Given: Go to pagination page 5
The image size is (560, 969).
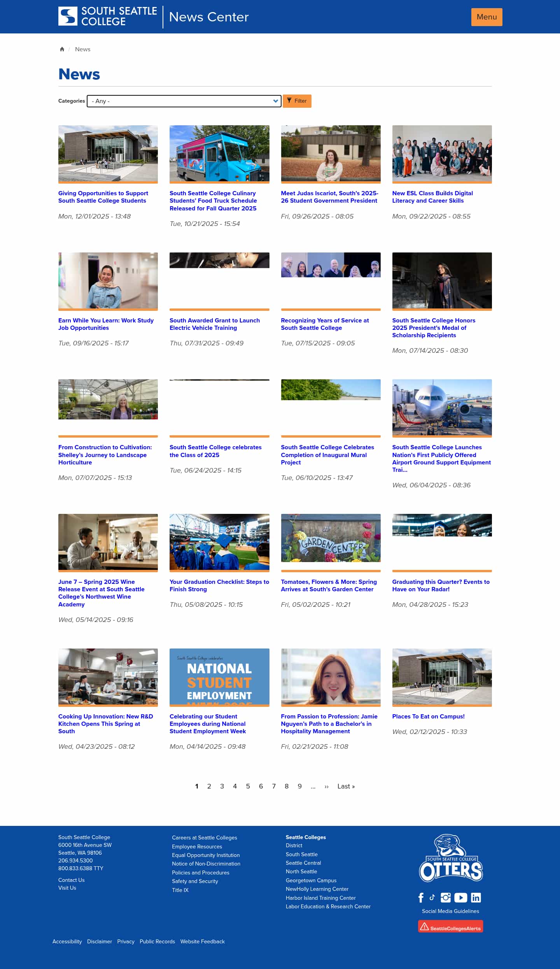Looking at the screenshot, I should [x=248, y=786].
